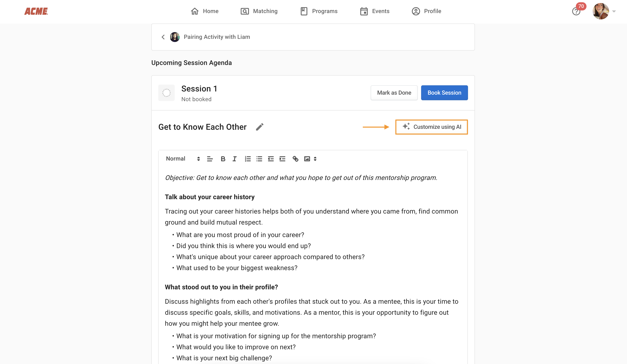
Task: Click Customize using AI
Action: click(x=431, y=127)
